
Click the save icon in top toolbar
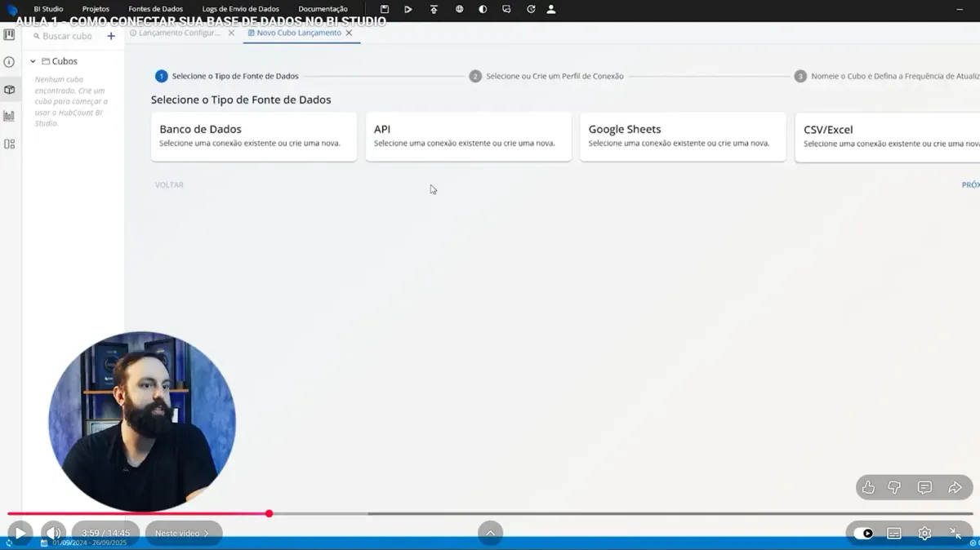click(385, 9)
